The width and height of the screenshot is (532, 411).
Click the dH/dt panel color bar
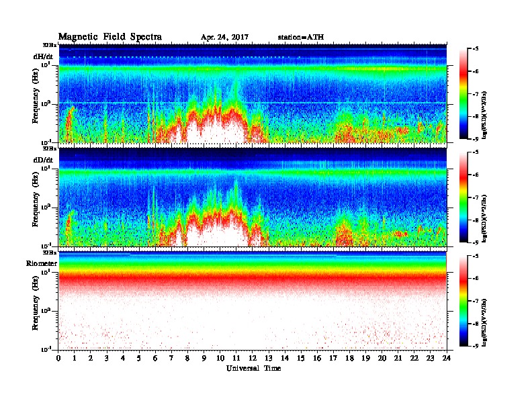pos(463,93)
